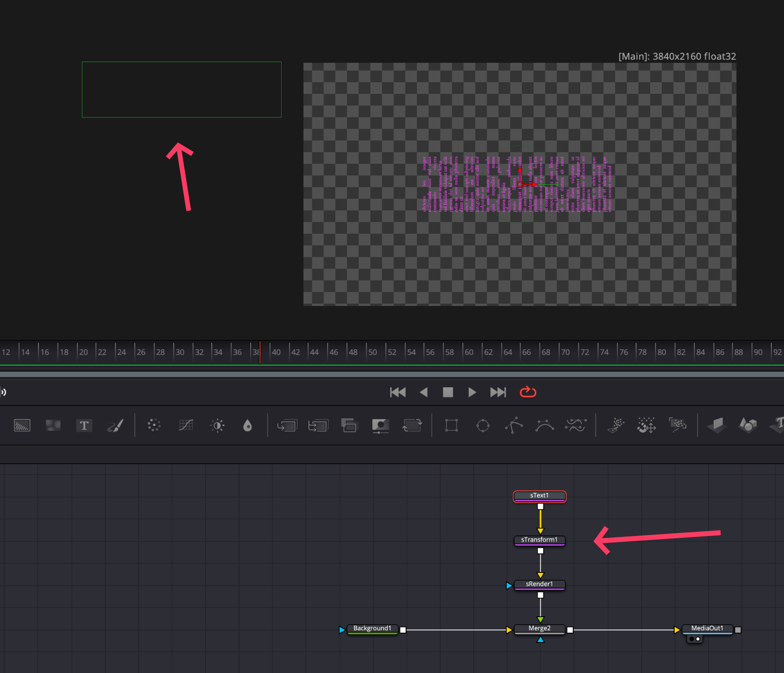The image size is (784, 673).
Task: Add a Fast Noise node from the toolbar
Action: [53, 425]
